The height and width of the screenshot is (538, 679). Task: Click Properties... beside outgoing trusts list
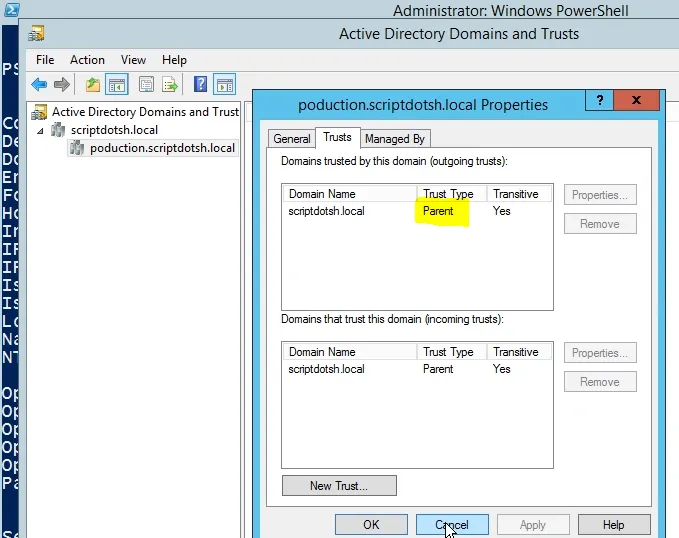coord(600,195)
